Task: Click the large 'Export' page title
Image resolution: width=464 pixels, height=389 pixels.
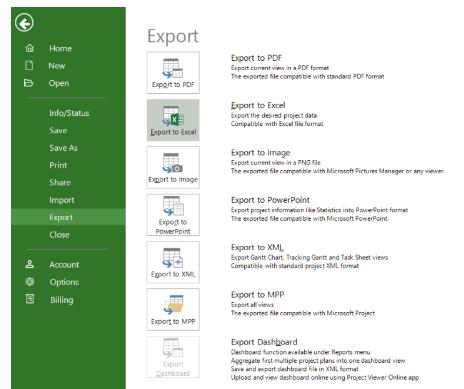Action: click(x=173, y=36)
